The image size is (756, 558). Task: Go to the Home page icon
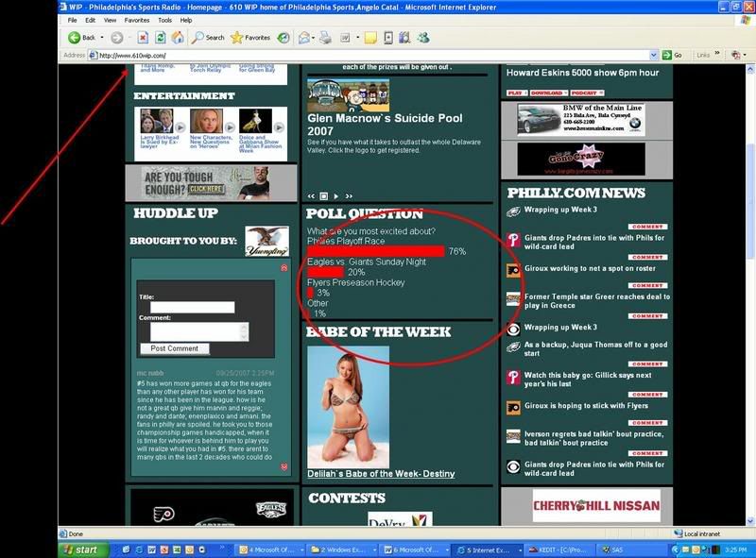pyautogui.click(x=178, y=38)
